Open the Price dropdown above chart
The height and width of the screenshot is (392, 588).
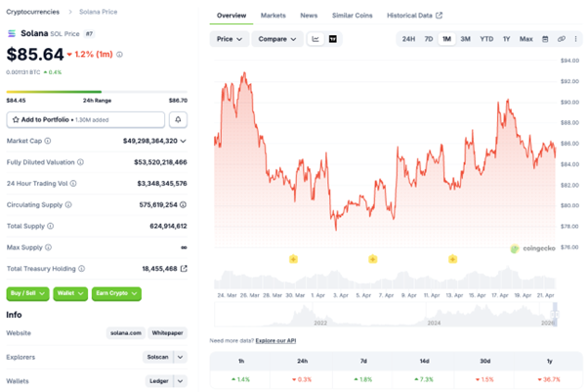230,39
